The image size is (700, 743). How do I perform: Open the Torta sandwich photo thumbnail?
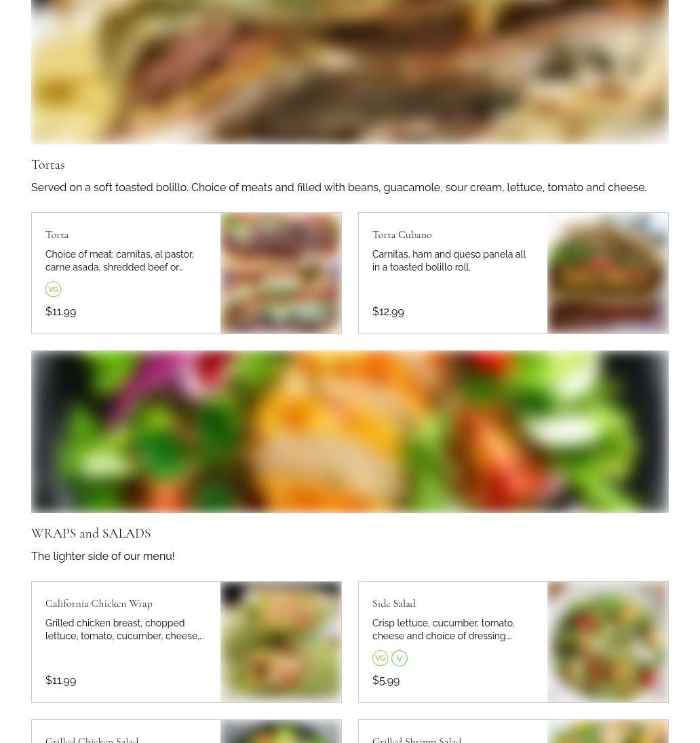(281, 273)
